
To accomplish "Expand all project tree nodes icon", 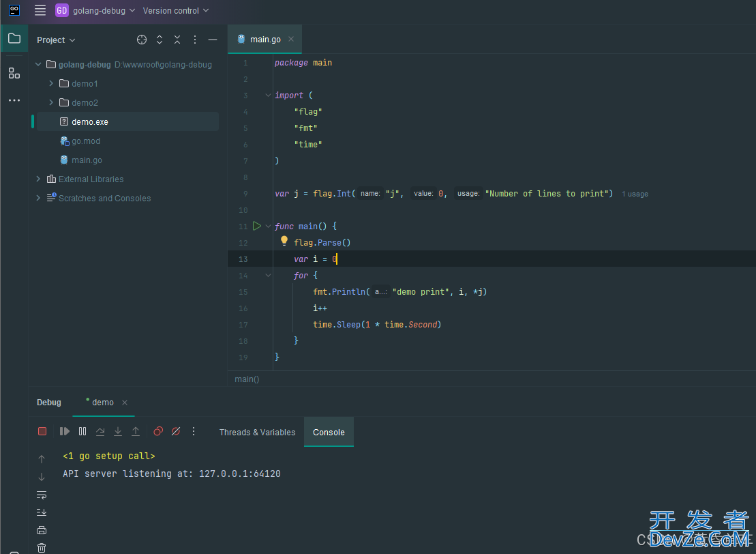I will [160, 40].
